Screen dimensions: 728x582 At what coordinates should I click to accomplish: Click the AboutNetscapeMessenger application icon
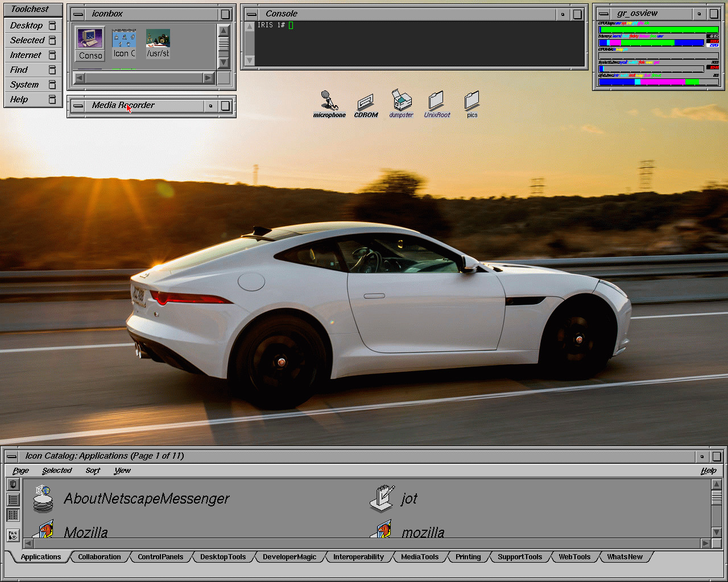coord(43,498)
